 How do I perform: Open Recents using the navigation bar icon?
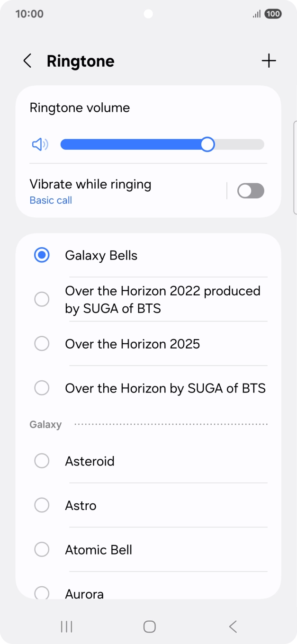click(x=66, y=626)
